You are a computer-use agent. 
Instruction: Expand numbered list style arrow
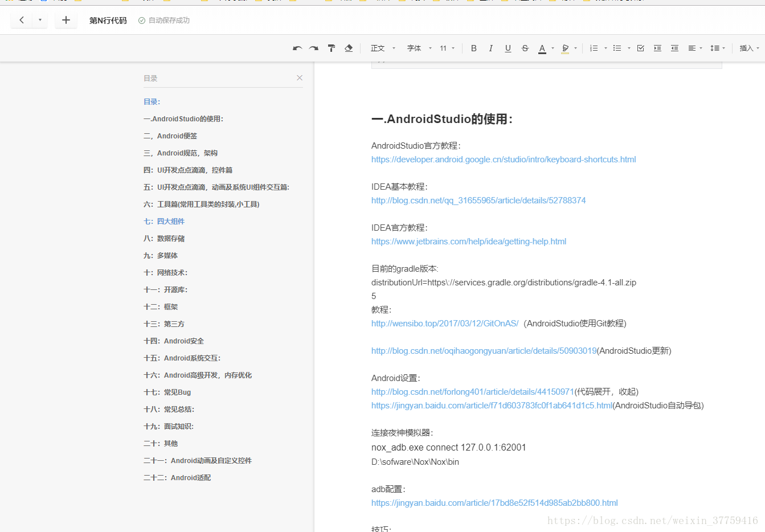606,48
